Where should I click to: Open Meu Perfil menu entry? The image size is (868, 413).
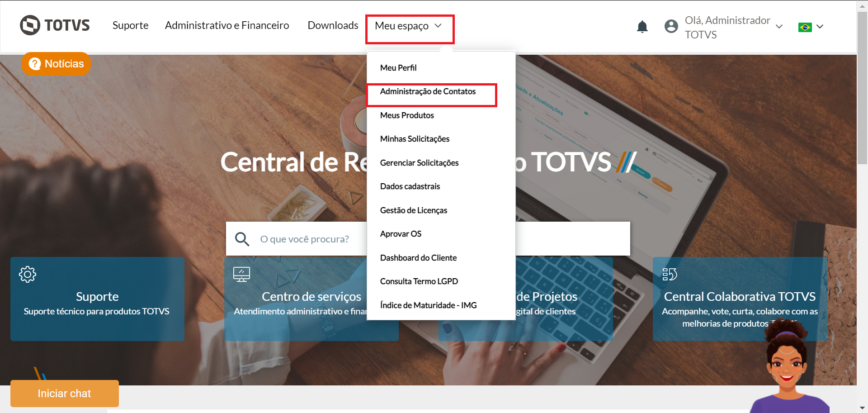point(398,67)
